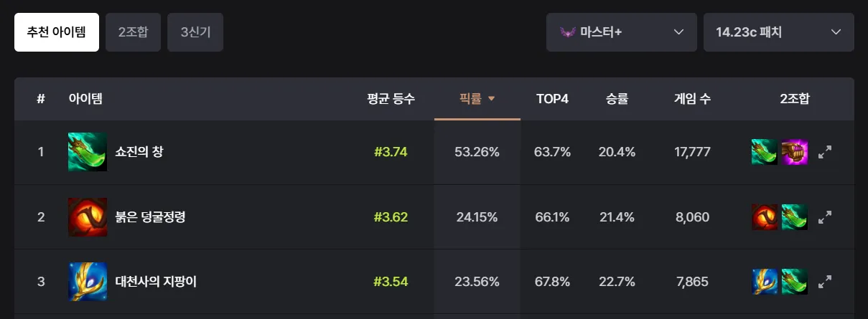Click the red 덩굴정령 combo icon in row 2
Viewport: 868px width, 319px height.
click(x=765, y=217)
